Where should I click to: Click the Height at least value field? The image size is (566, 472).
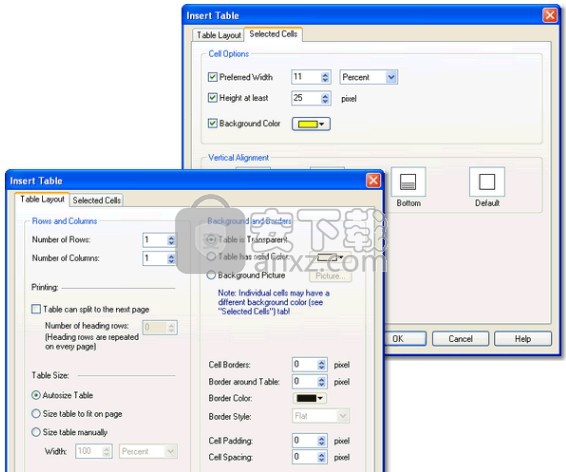pyautogui.click(x=306, y=98)
